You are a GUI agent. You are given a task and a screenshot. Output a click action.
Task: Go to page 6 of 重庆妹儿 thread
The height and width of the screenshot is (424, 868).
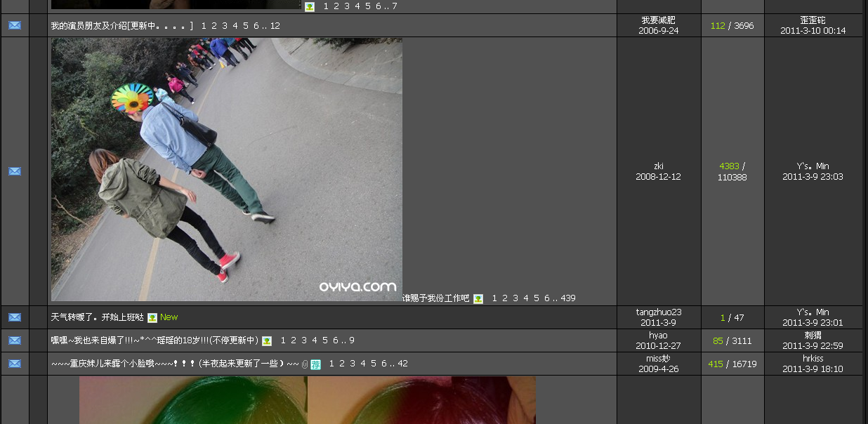(384, 364)
